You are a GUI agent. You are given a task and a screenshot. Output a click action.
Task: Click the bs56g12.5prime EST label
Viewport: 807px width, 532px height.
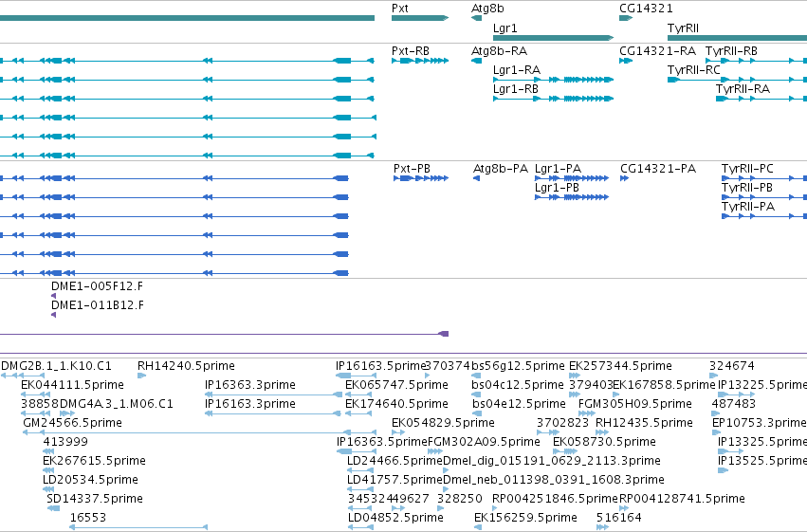(518, 366)
